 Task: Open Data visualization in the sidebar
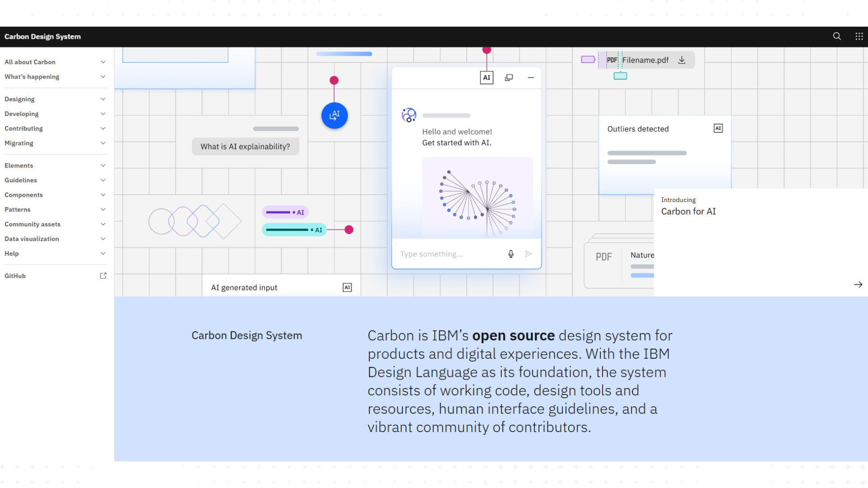tap(55, 239)
